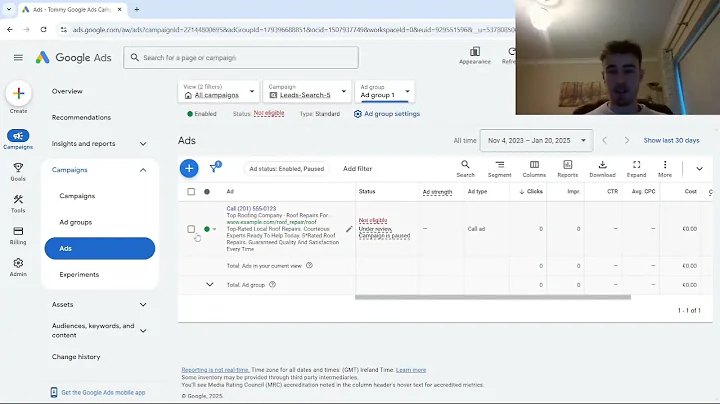Open the ad's green status dot dropdown
This screenshot has width=720, height=404.
click(210, 229)
